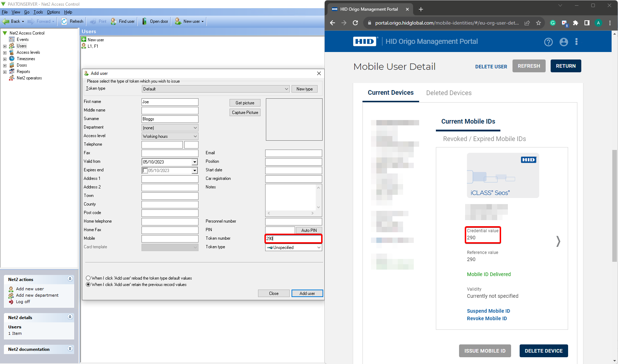Click the Add new department action icon
The image size is (618, 364).
point(11,295)
